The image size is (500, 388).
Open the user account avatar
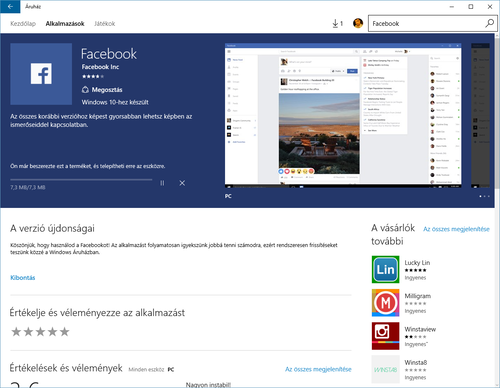click(358, 23)
